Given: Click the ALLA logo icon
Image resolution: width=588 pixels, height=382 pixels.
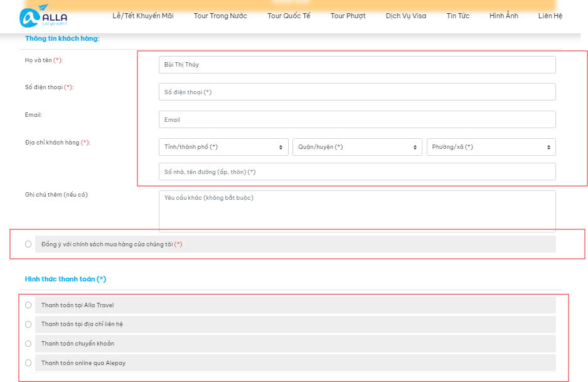Looking at the screenshot, I should 43,16.
